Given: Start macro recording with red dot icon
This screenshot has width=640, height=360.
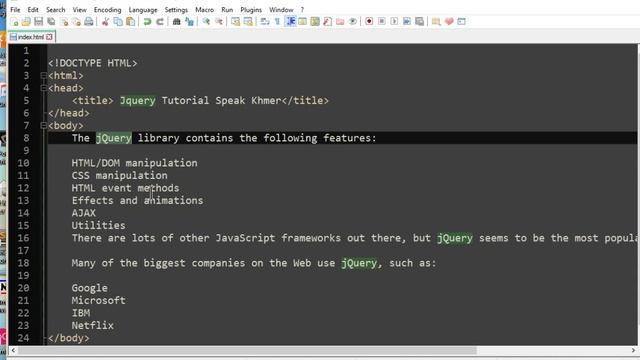Looking at the screenshot, I should (x=369, y=21).
